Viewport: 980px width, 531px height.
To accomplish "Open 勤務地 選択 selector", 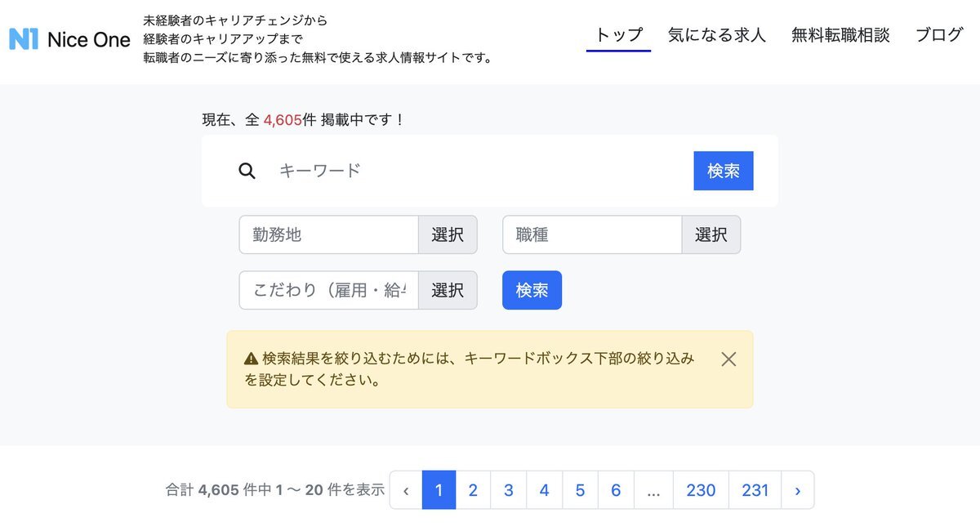I will [448, 234].
